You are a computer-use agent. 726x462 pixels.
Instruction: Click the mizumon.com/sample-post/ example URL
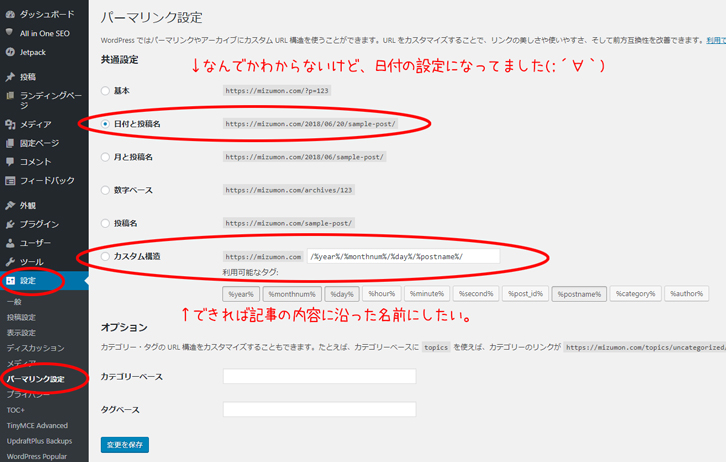click(x=289, y=223)
